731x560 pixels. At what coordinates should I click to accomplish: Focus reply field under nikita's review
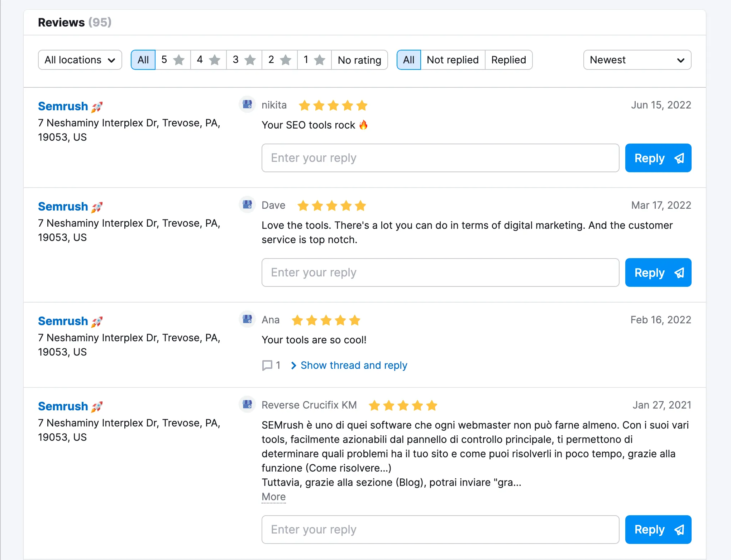point(440,158)
